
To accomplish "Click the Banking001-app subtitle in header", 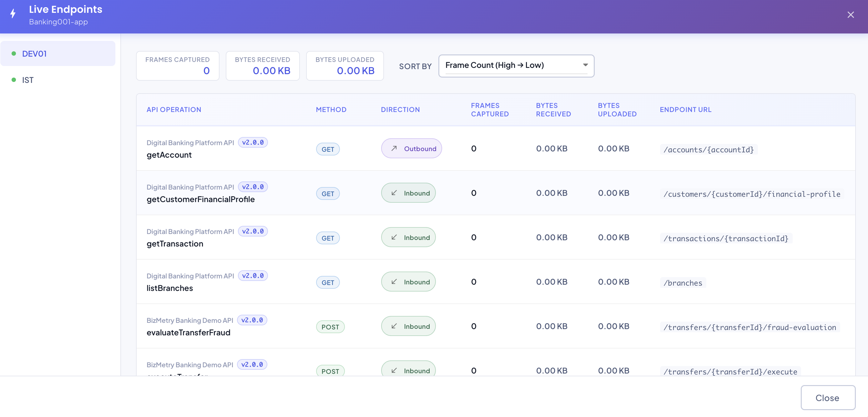I will [58, 22].
